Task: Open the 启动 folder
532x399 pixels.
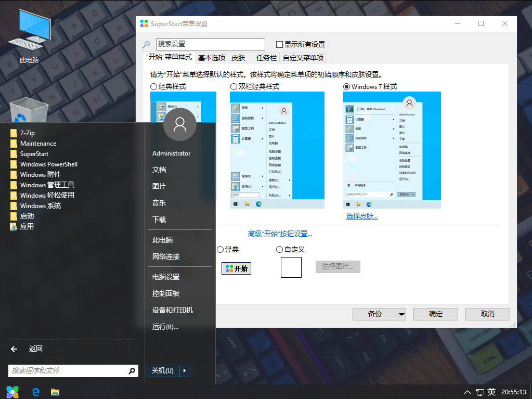Action: tap(22, 216)
